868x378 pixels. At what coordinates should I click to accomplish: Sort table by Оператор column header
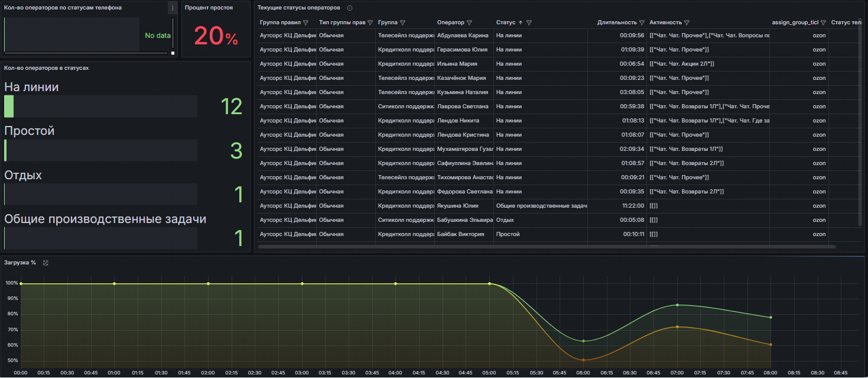point(450,23)
